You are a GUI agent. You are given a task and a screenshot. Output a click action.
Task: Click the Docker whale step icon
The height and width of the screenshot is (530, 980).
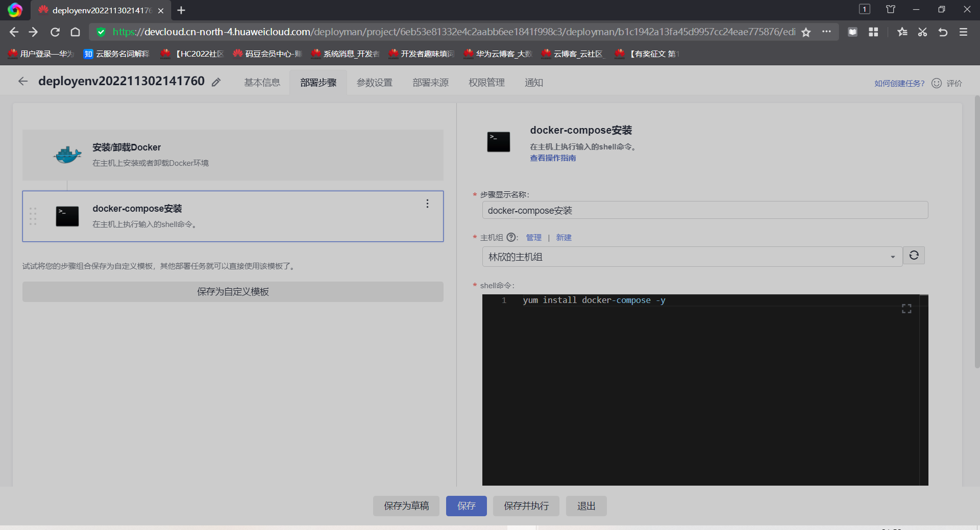tap(67, 155)
